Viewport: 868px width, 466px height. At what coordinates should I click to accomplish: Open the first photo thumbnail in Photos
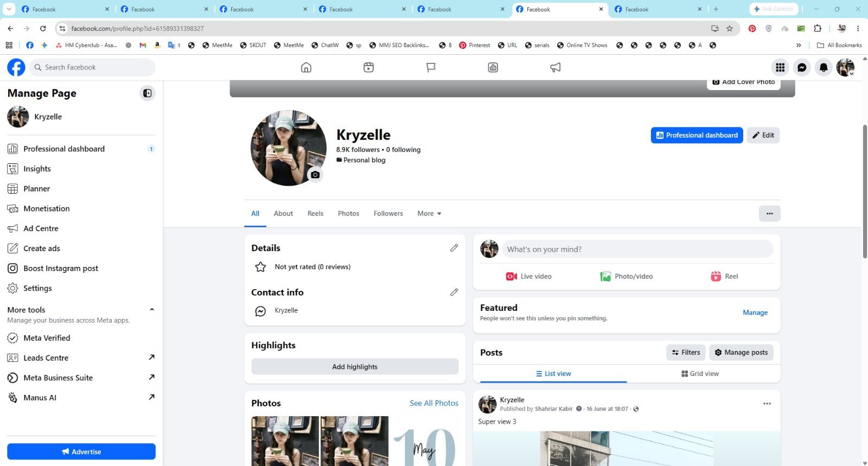285,441
